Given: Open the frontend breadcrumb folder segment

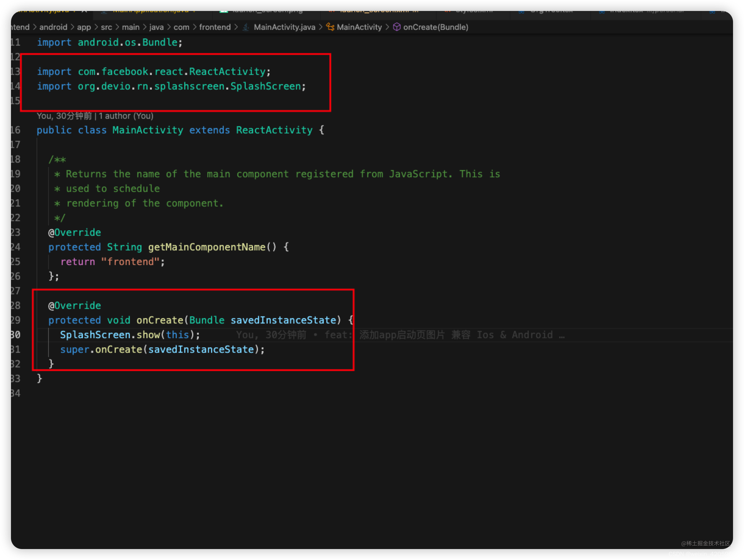Looking at the screenshot, I should [215, 27].
